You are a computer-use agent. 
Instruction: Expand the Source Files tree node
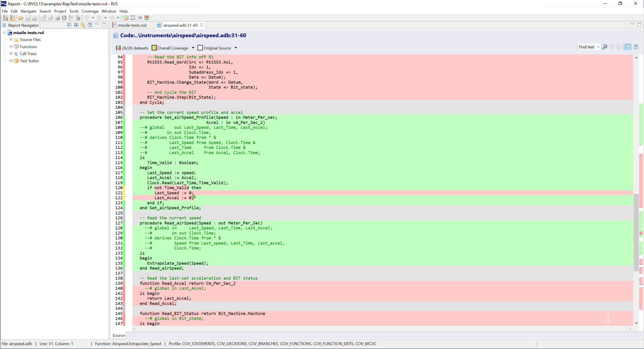10,40
